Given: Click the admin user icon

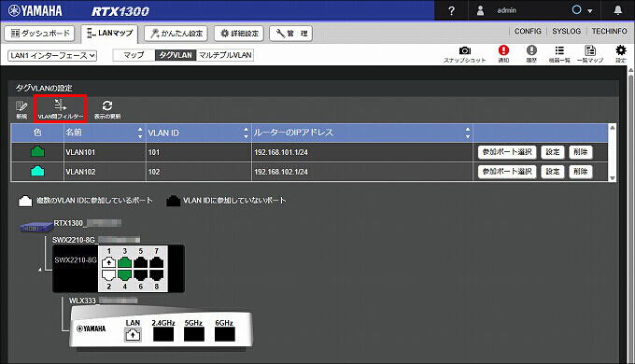Looking at the screenshot, I should click(x=480, y=10).
